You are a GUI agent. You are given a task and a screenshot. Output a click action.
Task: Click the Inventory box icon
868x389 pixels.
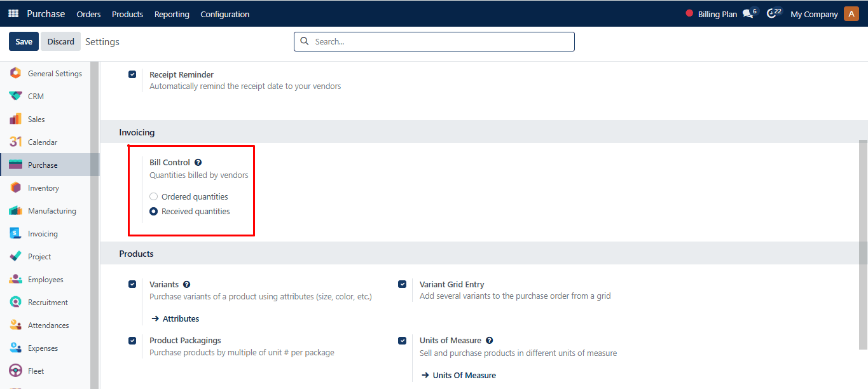point(16,188)
